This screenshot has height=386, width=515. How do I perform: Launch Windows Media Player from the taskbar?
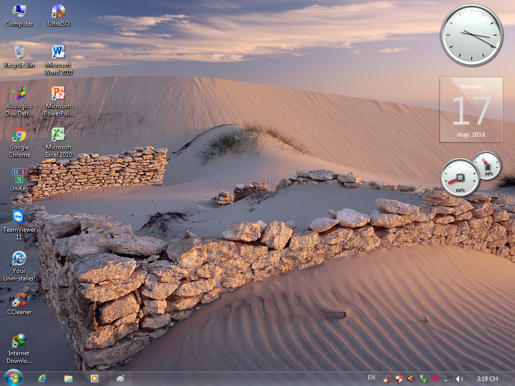pyautogui.click(x=95, y=379)
